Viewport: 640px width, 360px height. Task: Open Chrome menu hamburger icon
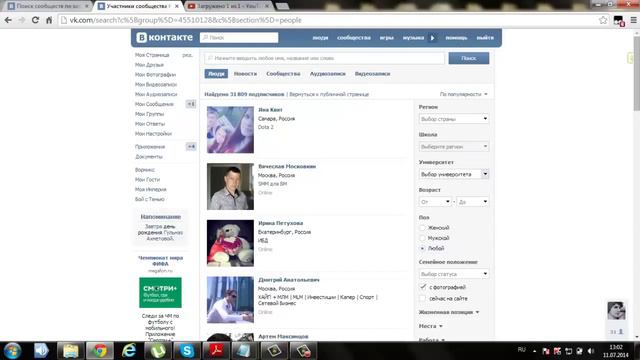click(633, 20)
